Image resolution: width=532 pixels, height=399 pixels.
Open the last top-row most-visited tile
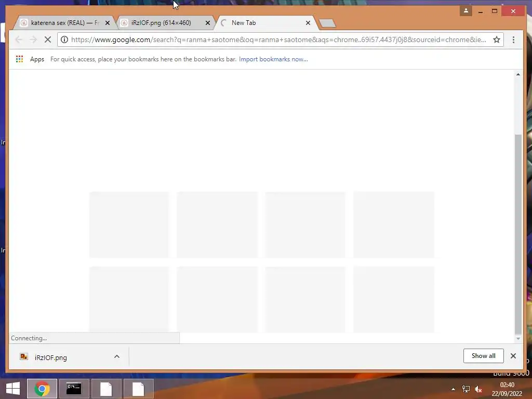(394, 225)
